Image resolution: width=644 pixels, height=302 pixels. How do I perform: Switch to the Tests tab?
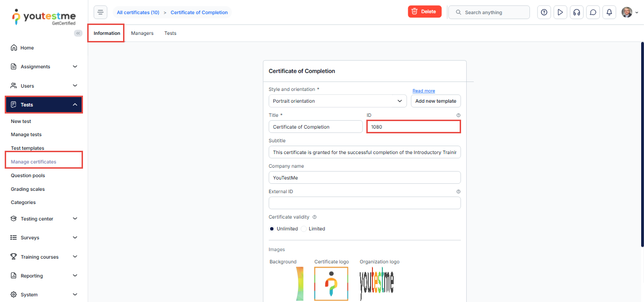point(170,33)
